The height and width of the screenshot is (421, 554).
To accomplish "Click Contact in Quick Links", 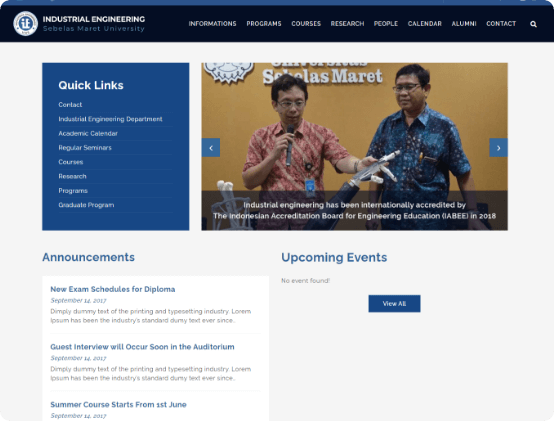I will [x=70, y=105].
